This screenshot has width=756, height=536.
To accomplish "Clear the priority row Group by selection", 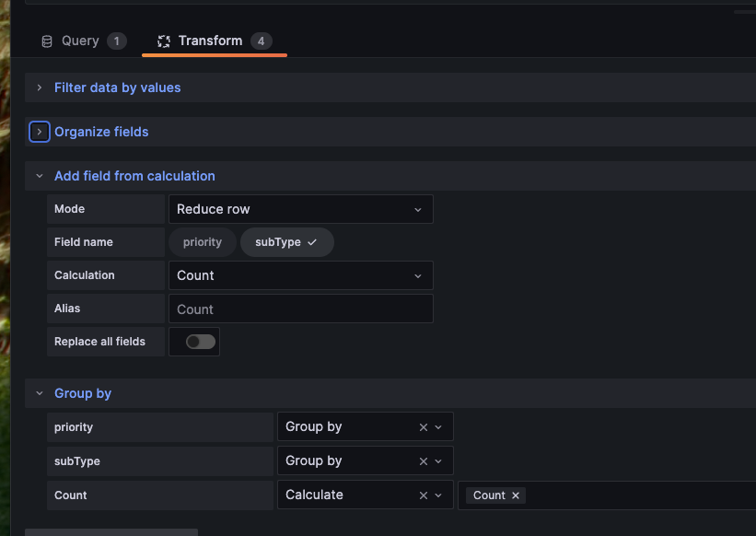I will click(424, 427).
